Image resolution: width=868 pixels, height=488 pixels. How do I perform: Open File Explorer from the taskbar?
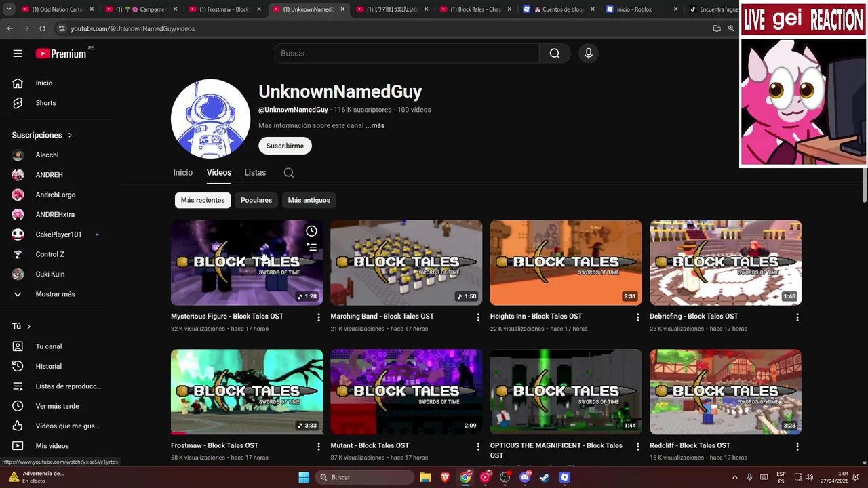pos(425,477)
